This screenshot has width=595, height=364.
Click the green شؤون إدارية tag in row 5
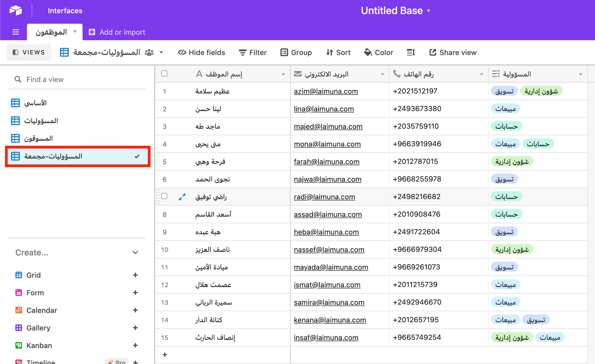click(512, 162)
